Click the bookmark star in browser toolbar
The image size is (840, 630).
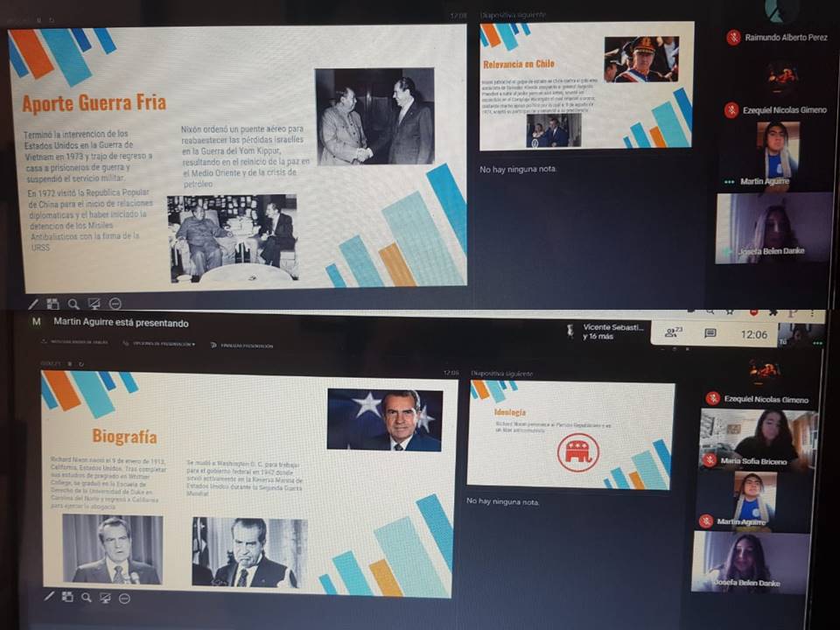[x=731, y=311]
